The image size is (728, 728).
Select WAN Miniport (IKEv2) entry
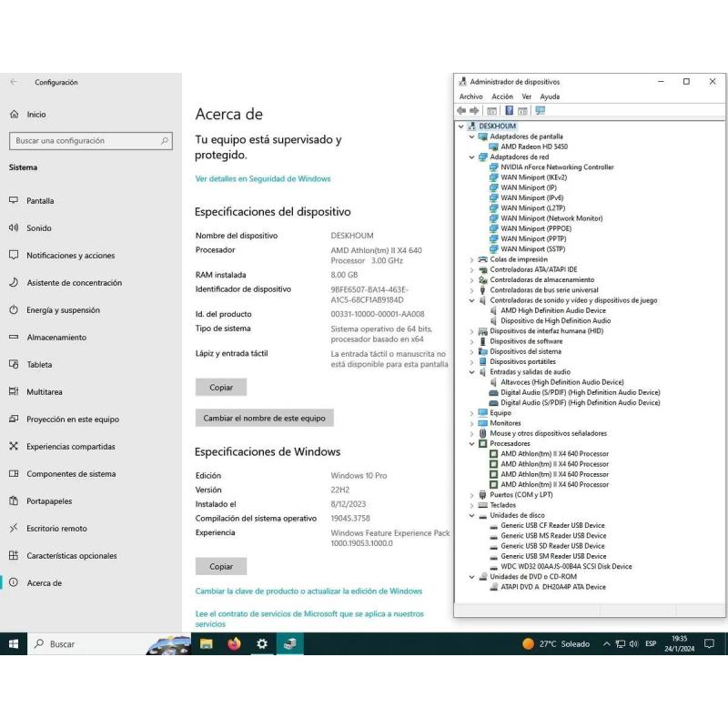coord(534,177)
